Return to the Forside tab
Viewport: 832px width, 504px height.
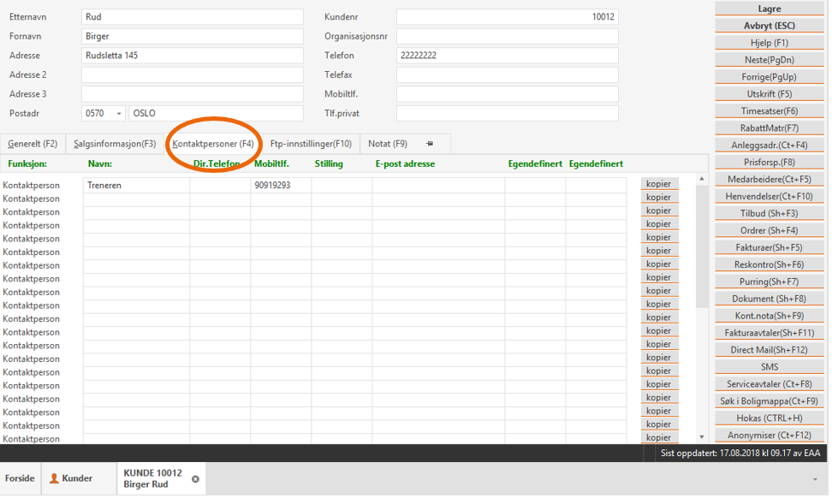pyautogui.click(x=20, y=478)
